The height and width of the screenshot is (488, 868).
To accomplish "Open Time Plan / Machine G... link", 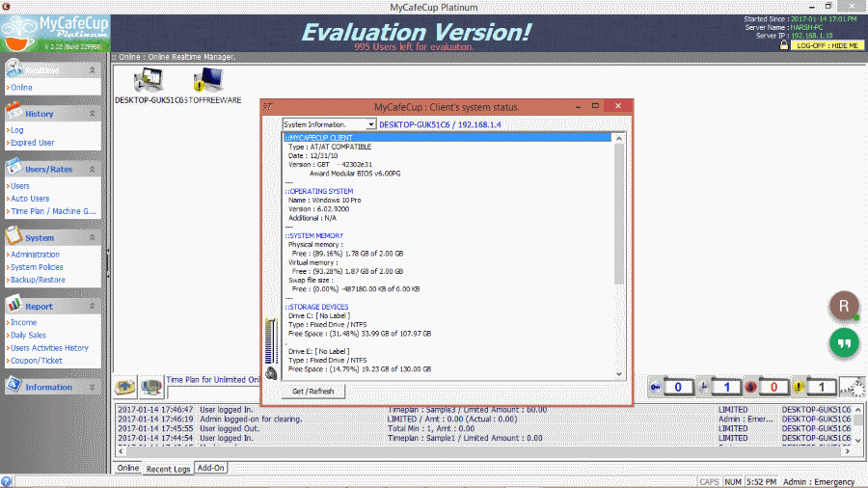I will click(53, 211).
